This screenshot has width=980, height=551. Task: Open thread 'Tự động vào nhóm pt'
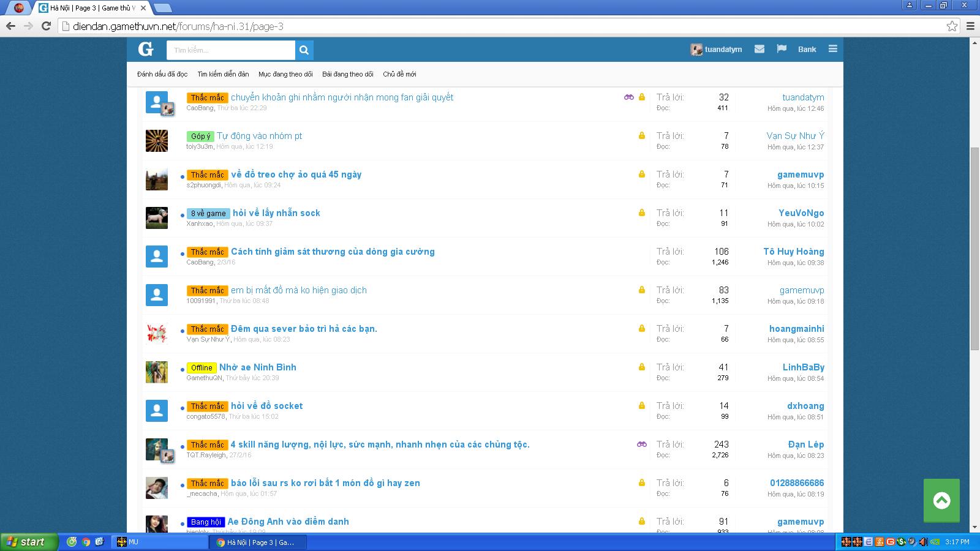260,136
